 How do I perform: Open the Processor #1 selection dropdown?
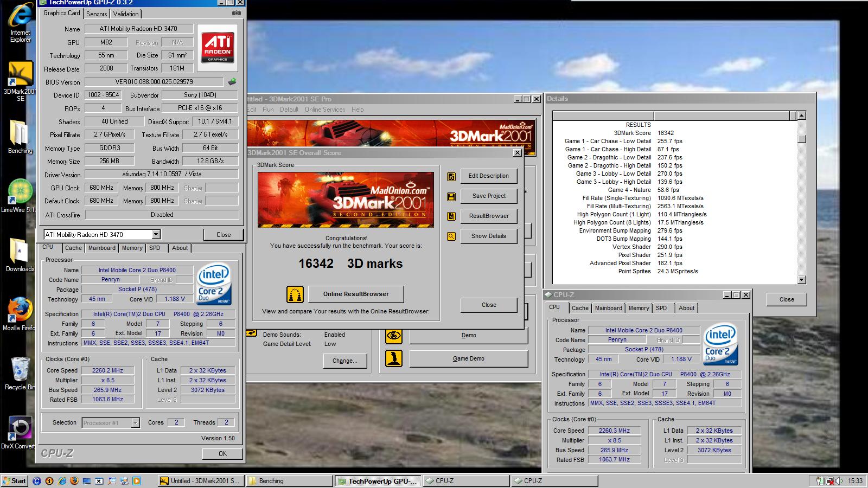(136, 423)
